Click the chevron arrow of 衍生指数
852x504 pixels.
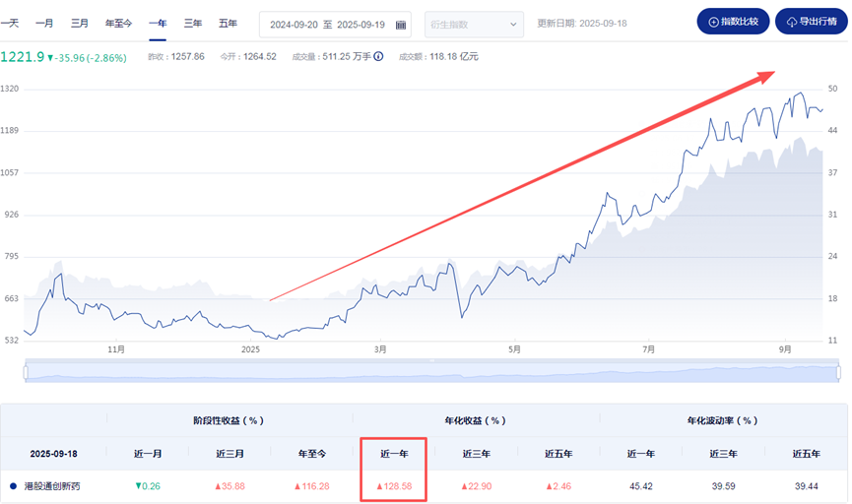[x=512, y=25]
